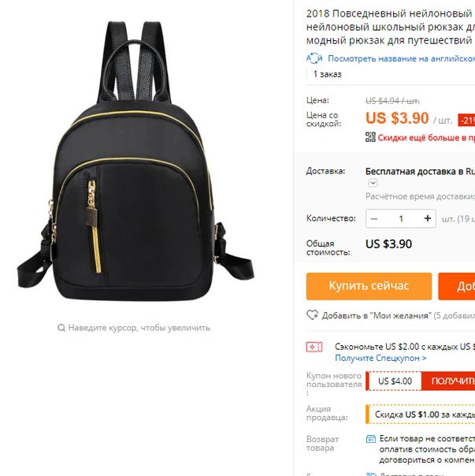Click 'Добавить в Мои желания' link
Viewport: 475px width, 476px height.
point(377,316)
